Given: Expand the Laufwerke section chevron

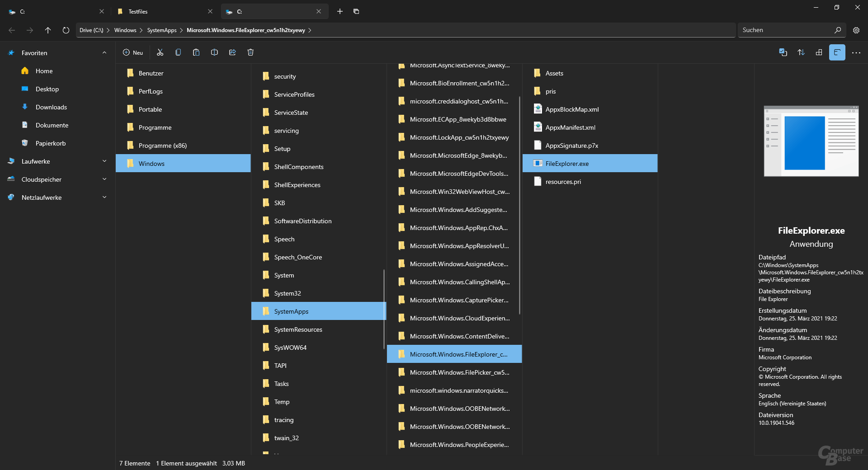Looking at the screenshot, I should [104, 161].
